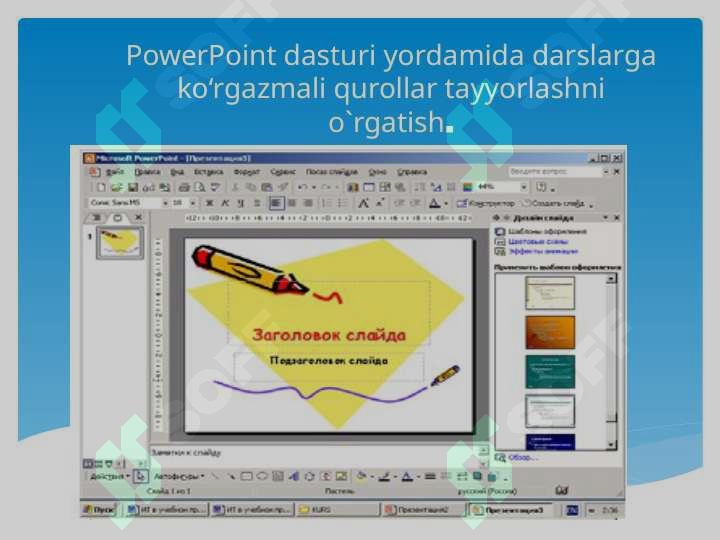720x540 pixels.
Task: Select slide 1 thumbnail in the slides pane
Action: tap(119, 242)
